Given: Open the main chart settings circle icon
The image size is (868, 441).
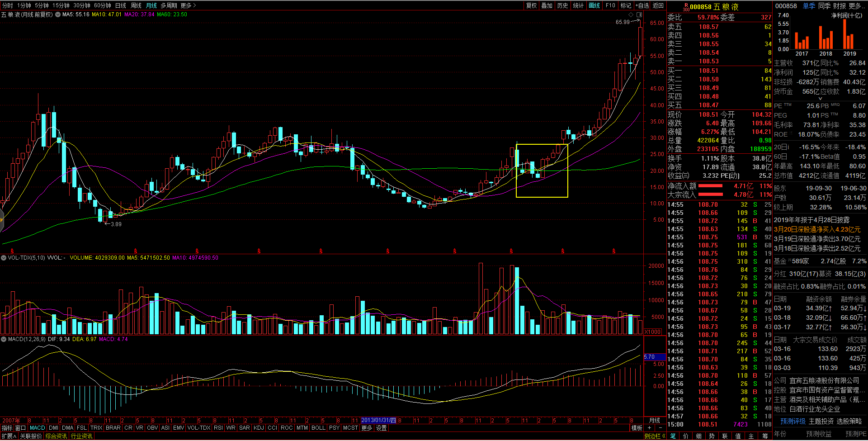Looking at the screenshot, I should (x=58, y=14).
